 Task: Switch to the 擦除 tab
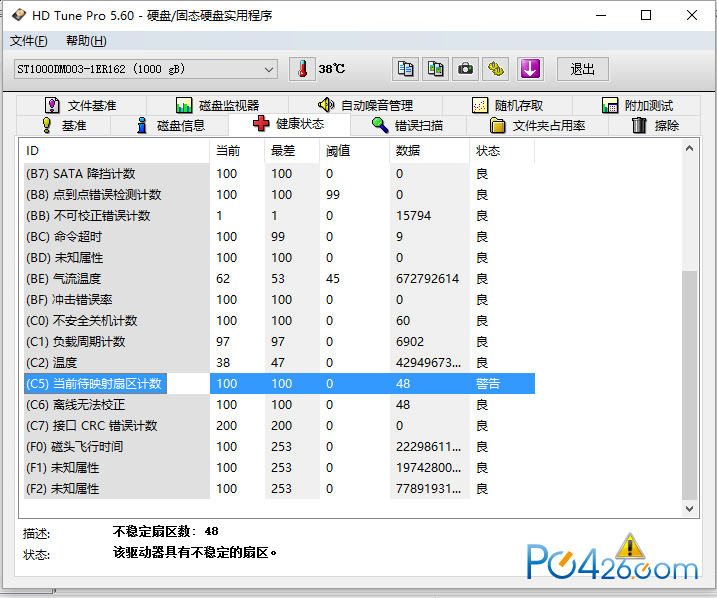coord(655,125)
